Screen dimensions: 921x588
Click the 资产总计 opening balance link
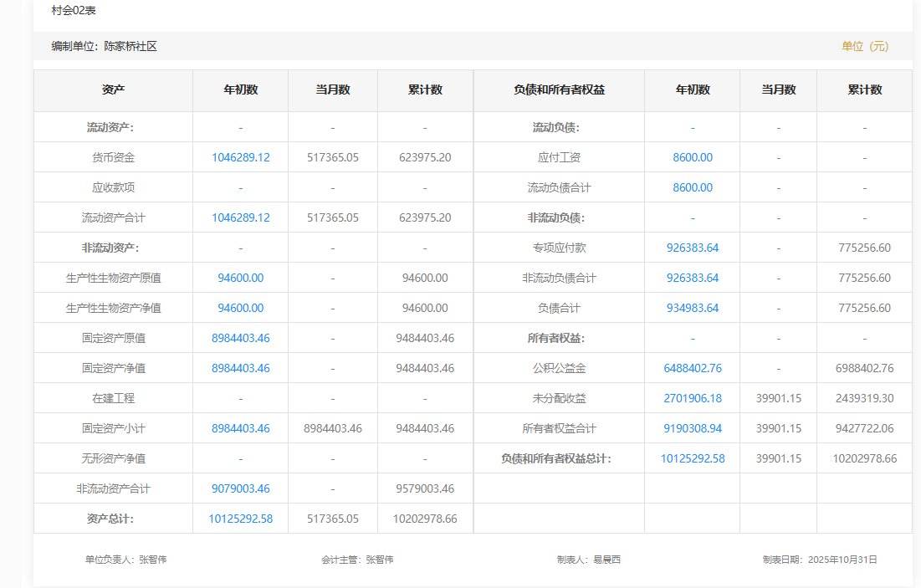(x=240, y=519)
